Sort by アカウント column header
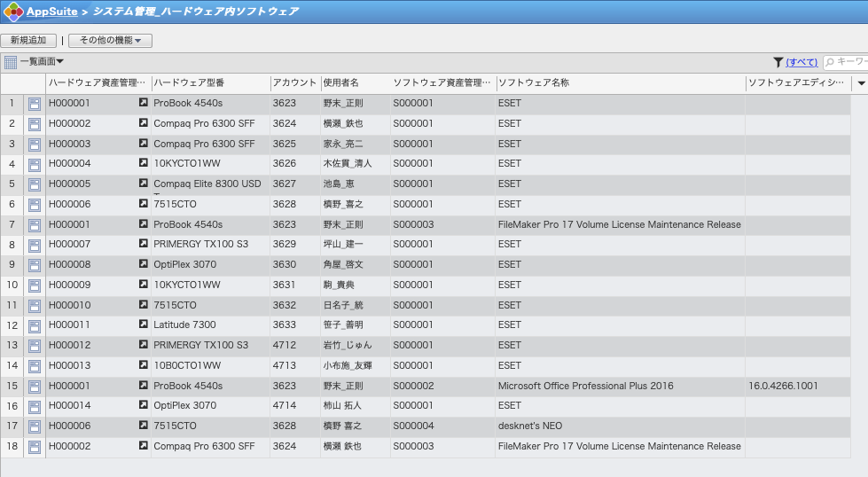868x477 pixels. [294, 82]
